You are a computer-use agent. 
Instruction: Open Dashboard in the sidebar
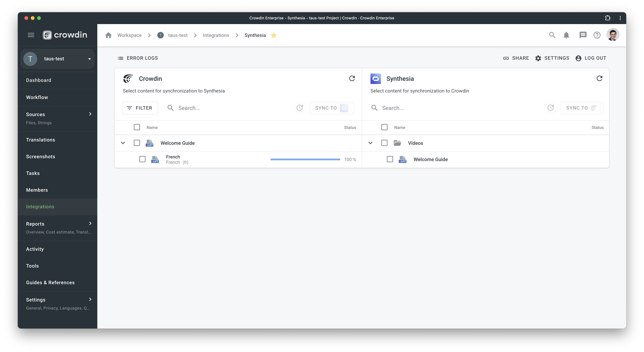click(58, 80)
